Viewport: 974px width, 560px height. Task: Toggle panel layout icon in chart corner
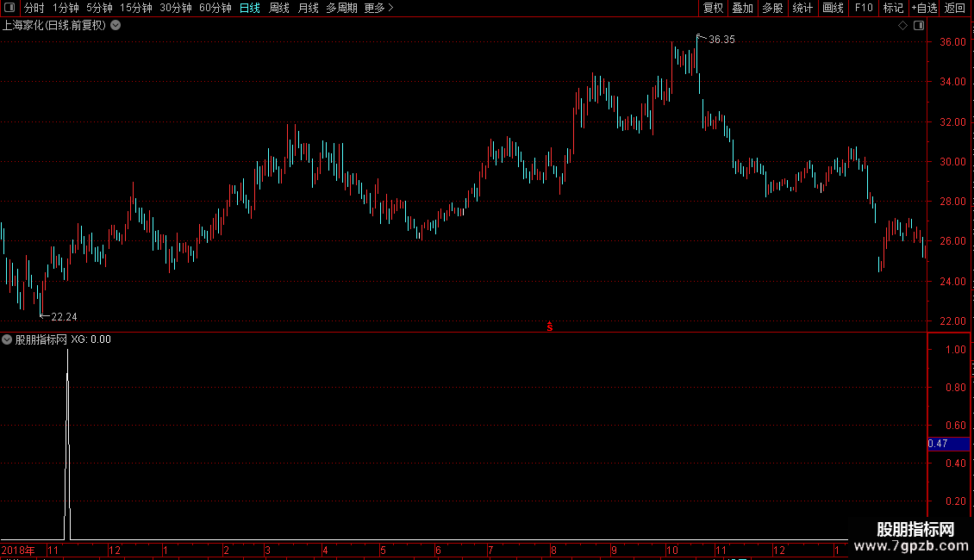pos(919,26)
